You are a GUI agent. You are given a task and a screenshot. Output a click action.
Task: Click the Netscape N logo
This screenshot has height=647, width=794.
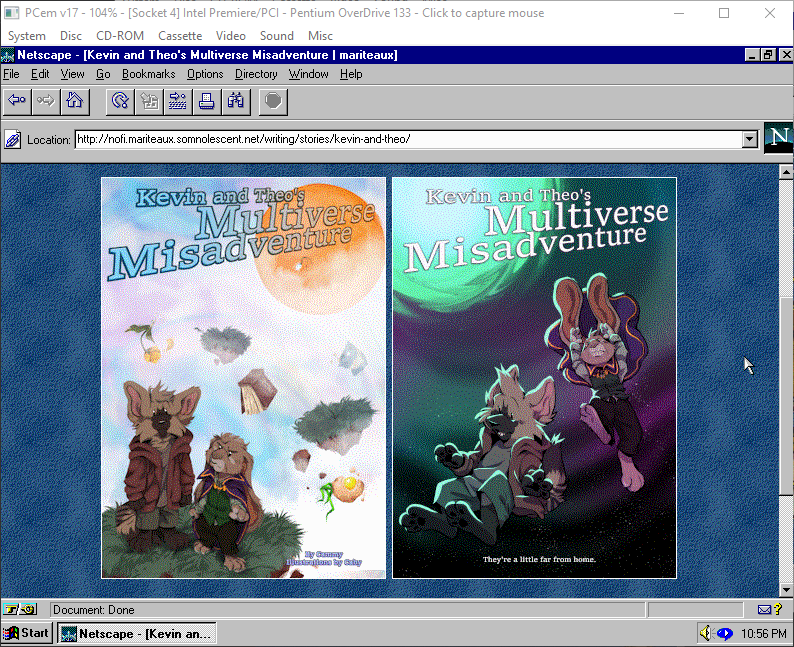(777, 139)
